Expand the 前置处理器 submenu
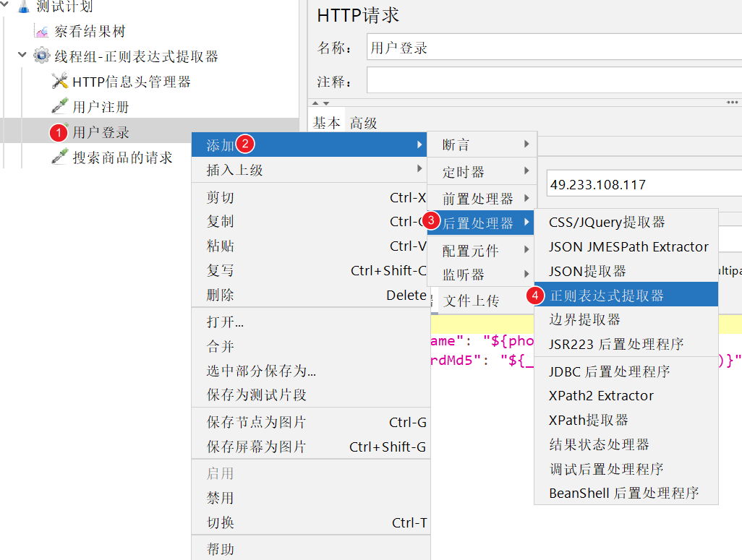The image size is (742, 560). click(x=482, y=198)
